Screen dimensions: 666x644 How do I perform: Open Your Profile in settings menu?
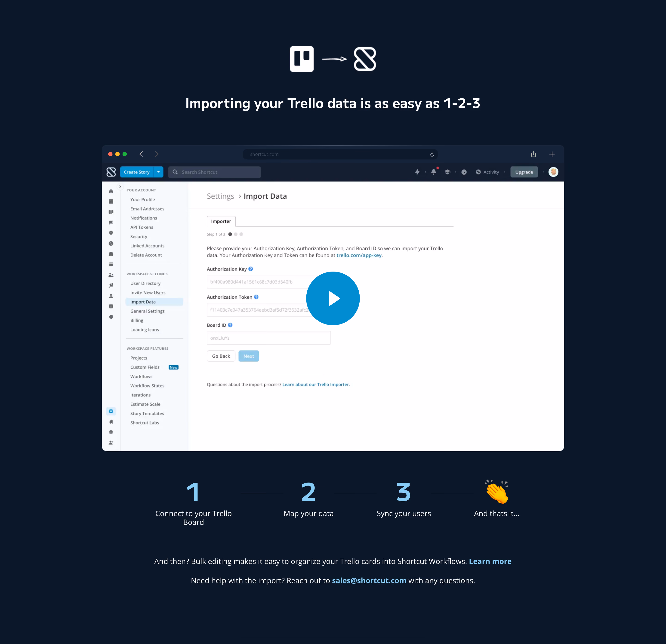pyautogui.click(x=142, y=199)
